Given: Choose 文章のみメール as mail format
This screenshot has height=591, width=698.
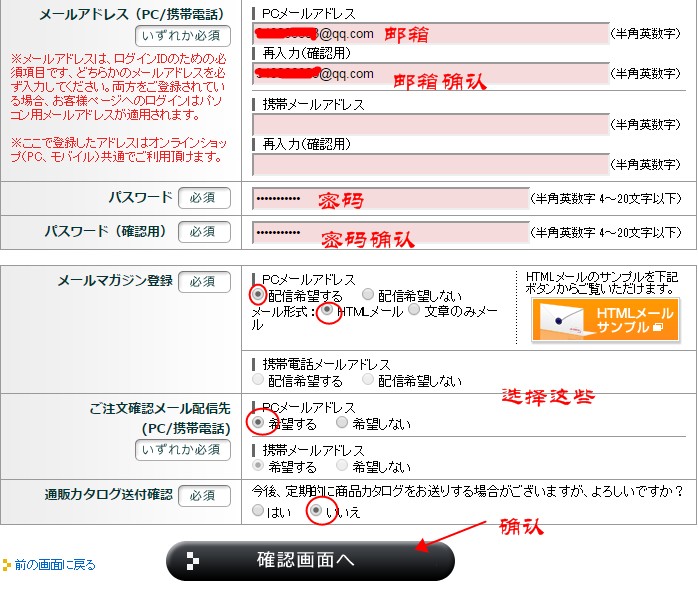Looking at the screenshot, I should (414, 311).
